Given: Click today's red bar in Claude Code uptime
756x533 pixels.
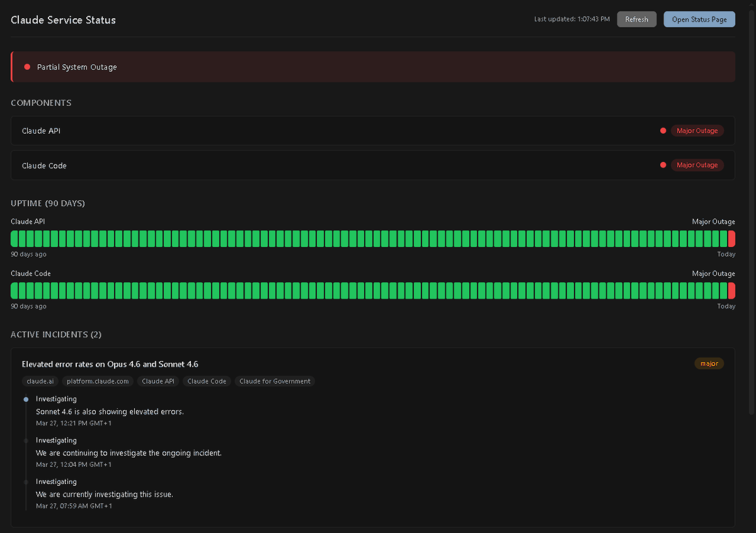Looking at the screenshot, I should (731, 290).
